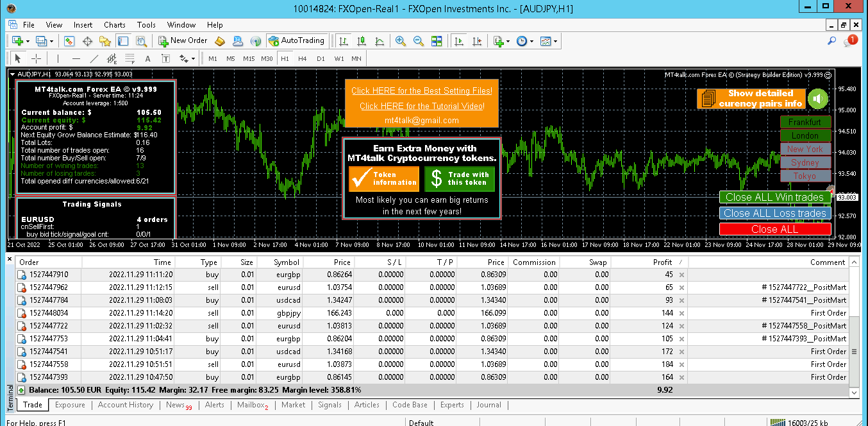Open the Strategy Tester magnifier icon

pyautogui.click(x=141, y=41)
